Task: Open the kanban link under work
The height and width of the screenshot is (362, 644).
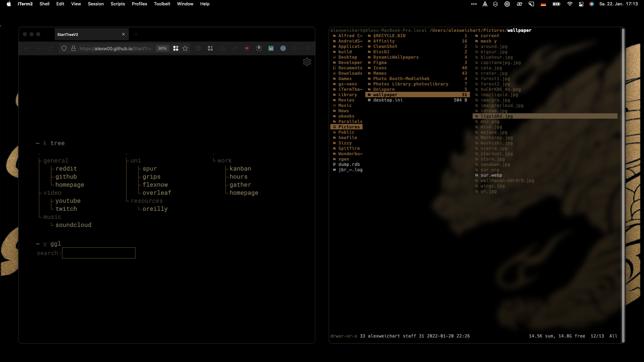Action: coord(240,169)
